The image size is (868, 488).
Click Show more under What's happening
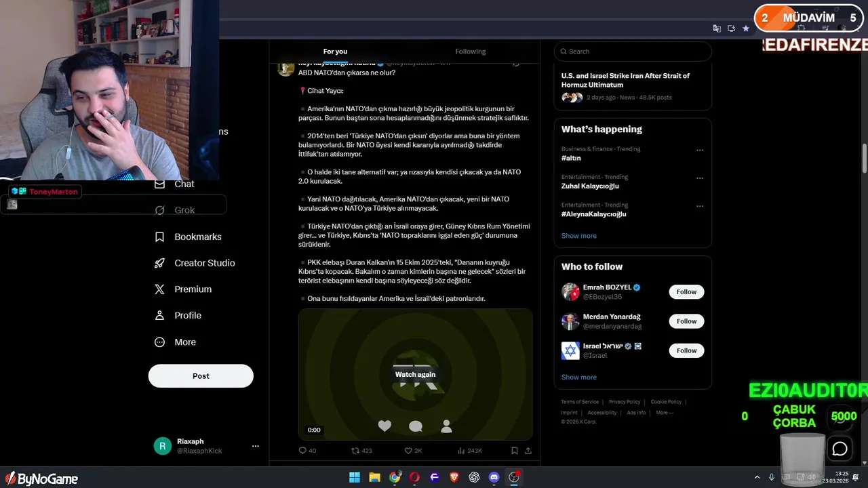click(578, 236)
